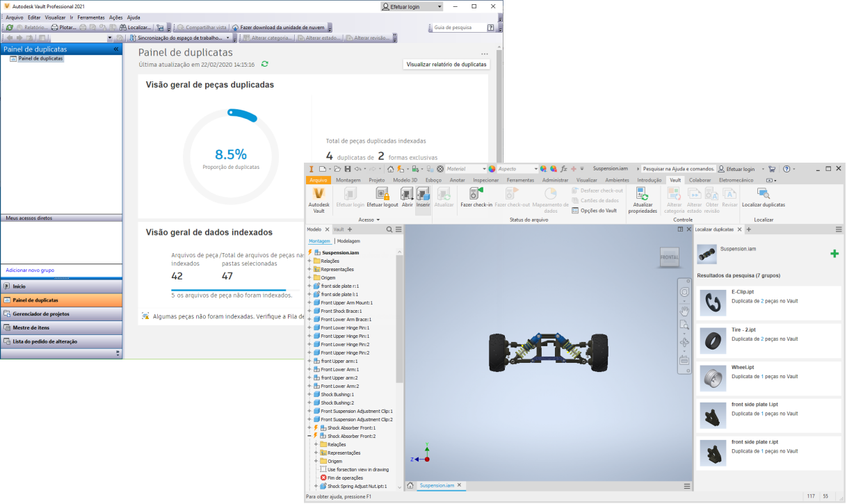Click the Orbit tool in navigation bar
Image resolution: width=847 pixels, height=504 pixels.
coord(684,342)
